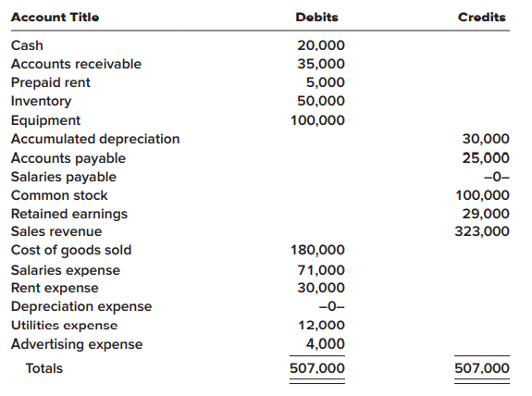Viewport: 532px width, 396px height.
Task: Click Advertising expense amount 4,000
Action: point(326,344)
